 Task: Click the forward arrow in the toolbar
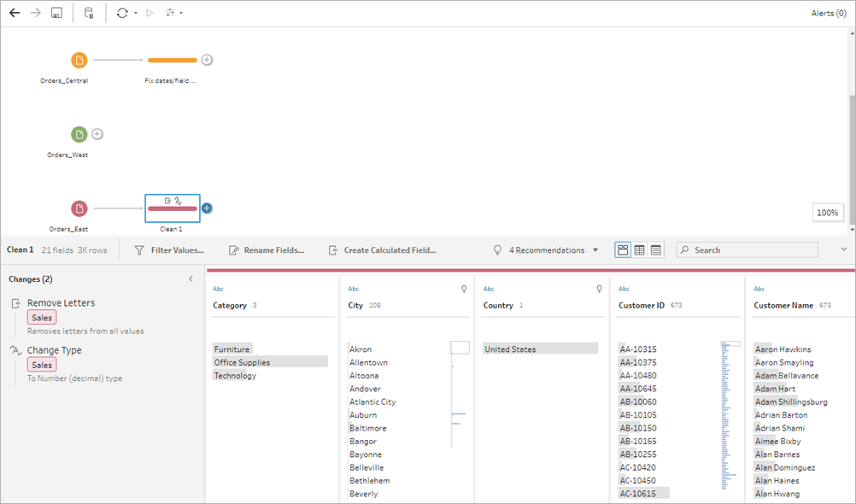pos(36,13)
